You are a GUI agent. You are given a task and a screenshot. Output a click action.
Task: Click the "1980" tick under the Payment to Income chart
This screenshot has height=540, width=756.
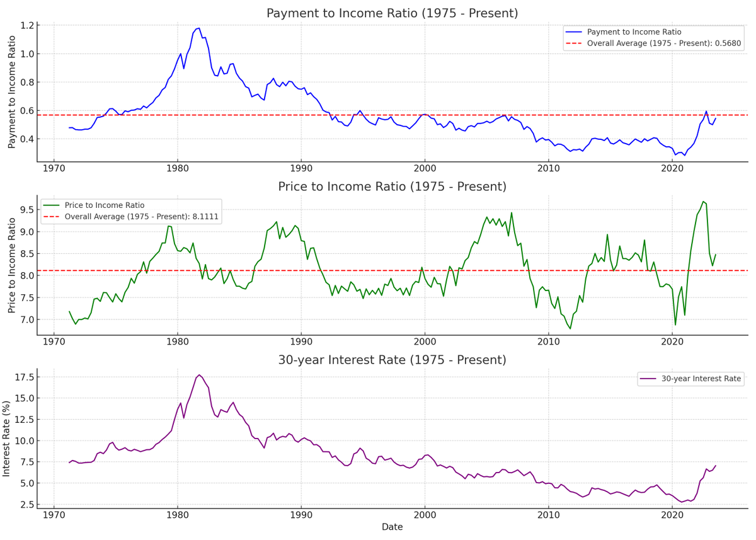tap(177, 169)
